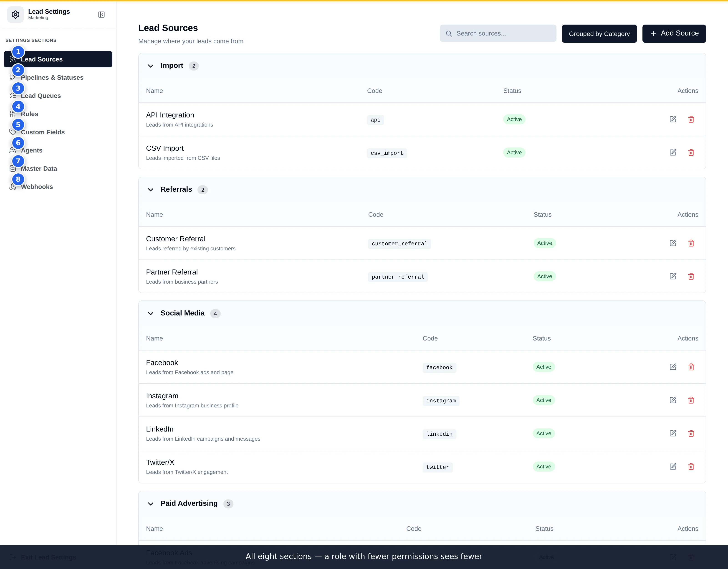Click Active badge for CSV Import
728x569 pixels.
pyautogui.click(x=514, y=152)
